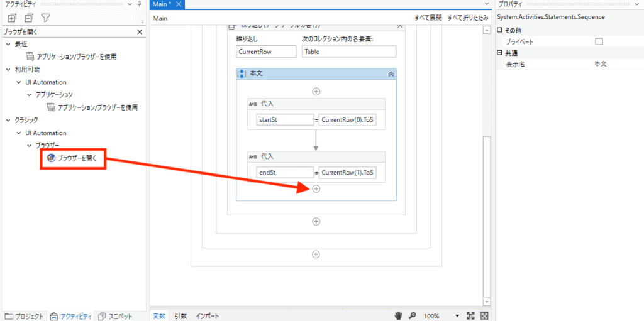Click the Collapse All icon in Activities panel

[x=28, y=18]
